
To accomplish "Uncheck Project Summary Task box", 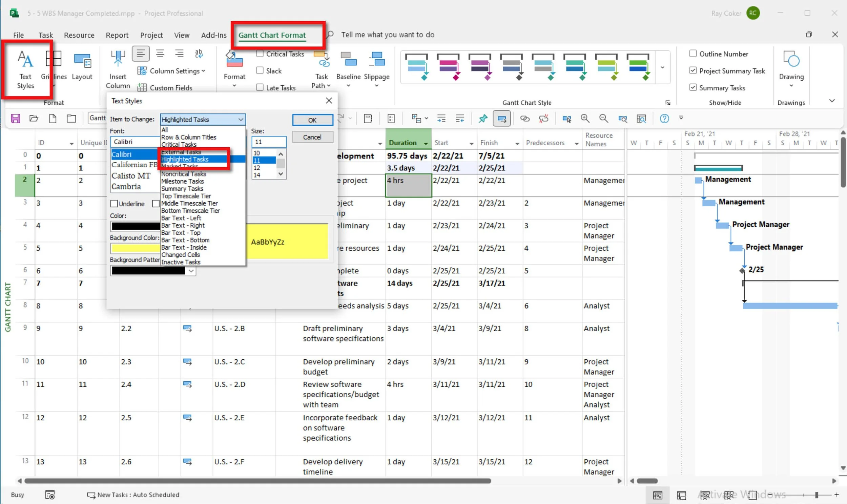I will pyautogui.click(x=693, y=71).
